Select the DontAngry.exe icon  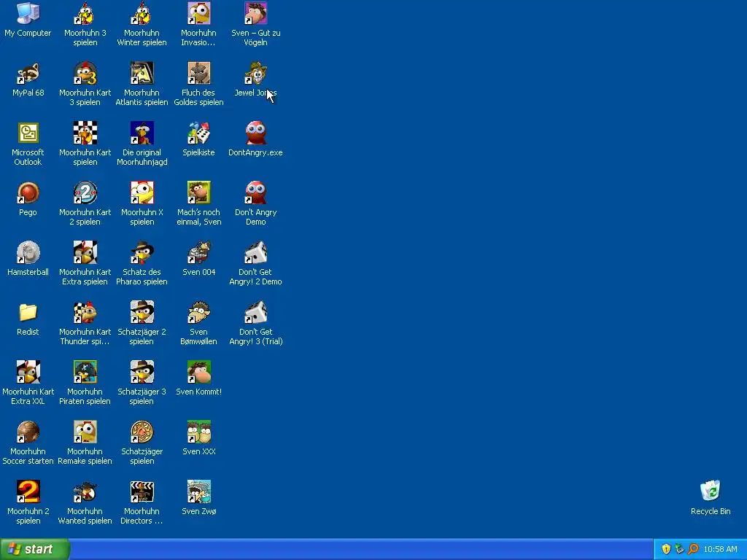click(x=256, y=133)
